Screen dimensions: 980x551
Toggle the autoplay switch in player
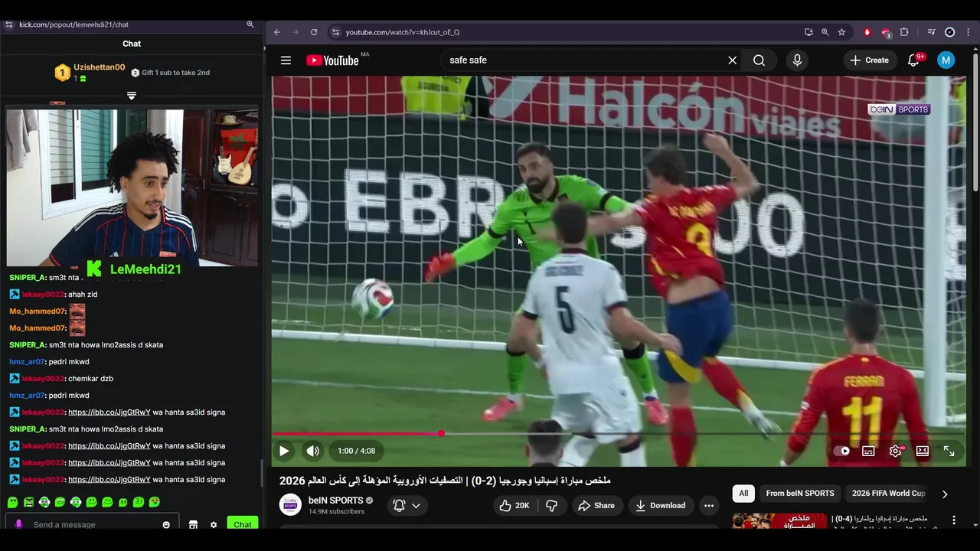(841, 451)
